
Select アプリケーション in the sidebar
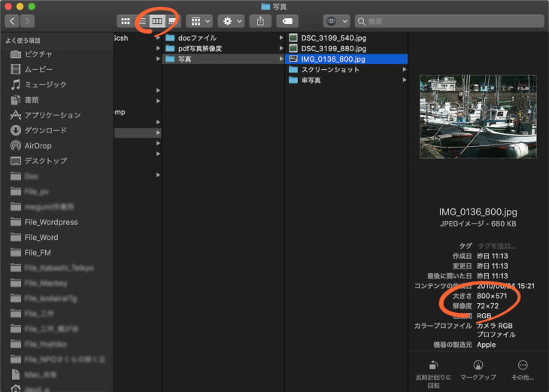point(52,115)
